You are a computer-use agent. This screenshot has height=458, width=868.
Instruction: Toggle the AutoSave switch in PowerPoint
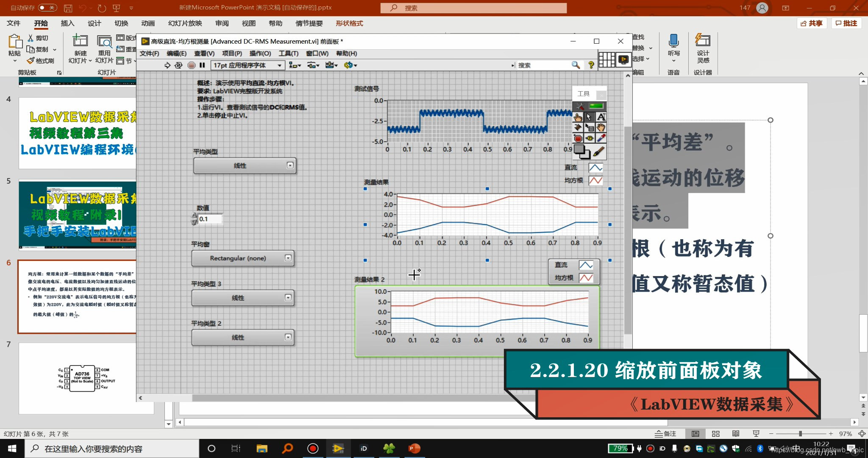[47, 8]
